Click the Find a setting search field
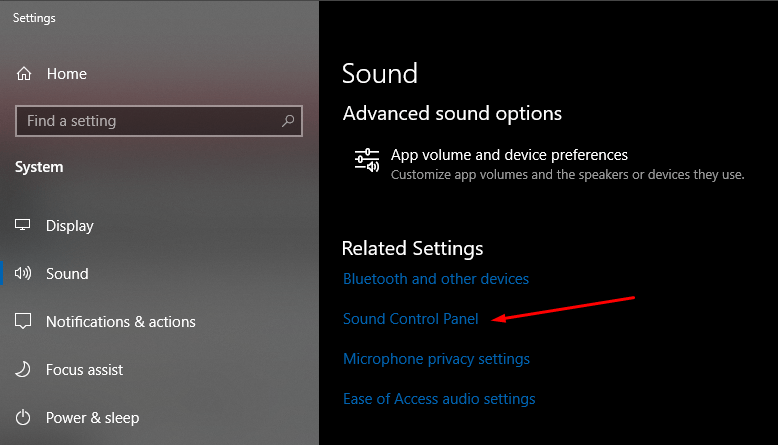The height and width of the screenshot is (445, 778). (150, 121)
